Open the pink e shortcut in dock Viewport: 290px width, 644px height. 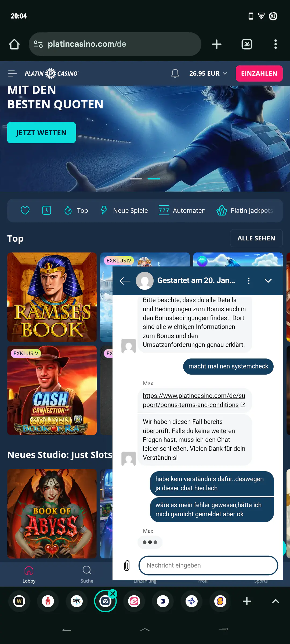point(134,601)
